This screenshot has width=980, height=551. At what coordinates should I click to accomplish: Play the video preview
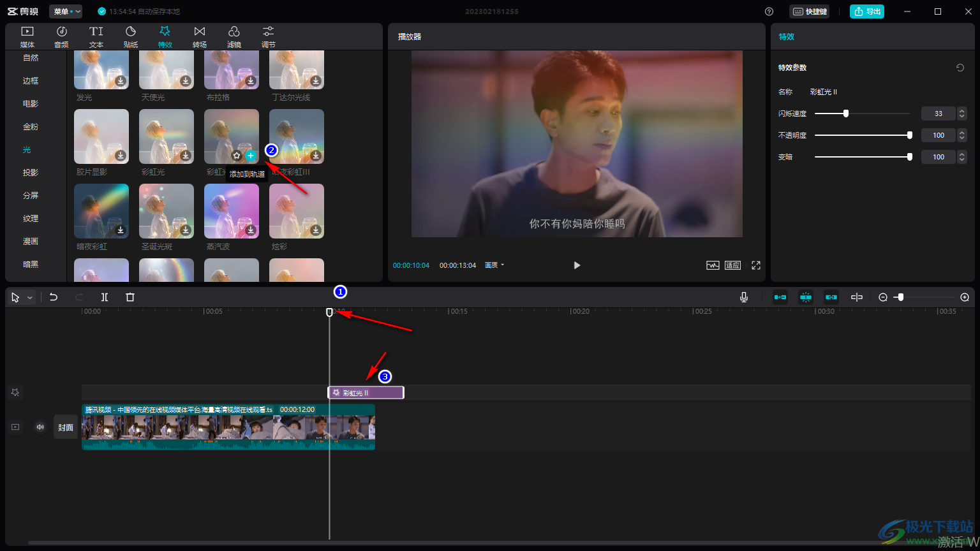pos(577,265)
